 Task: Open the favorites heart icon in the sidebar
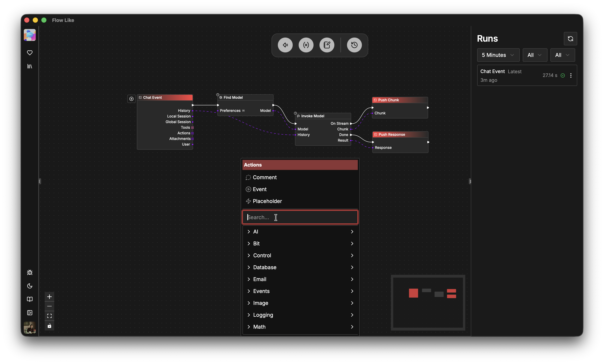pos(30,53)
